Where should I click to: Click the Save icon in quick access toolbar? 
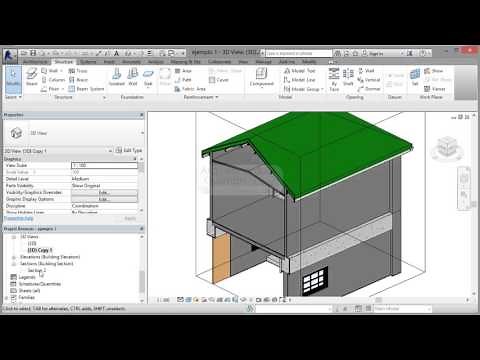(33, 53)
